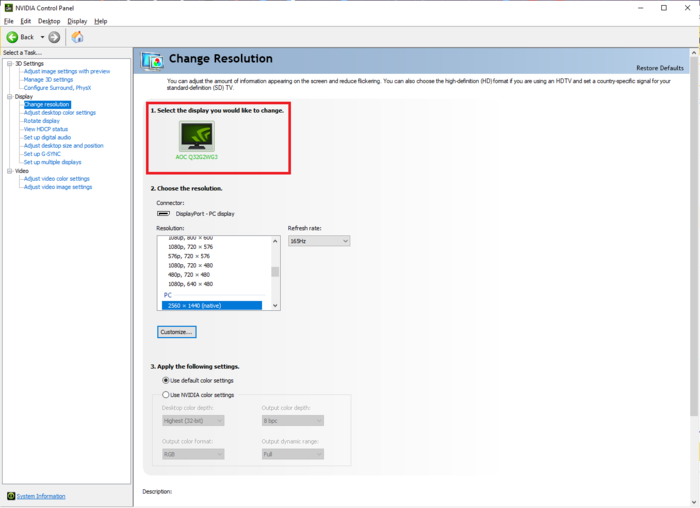Open Set up G-SYNC
Viewport: 700px width, 508px height.
pyautogui.click(x=42, y=154)
